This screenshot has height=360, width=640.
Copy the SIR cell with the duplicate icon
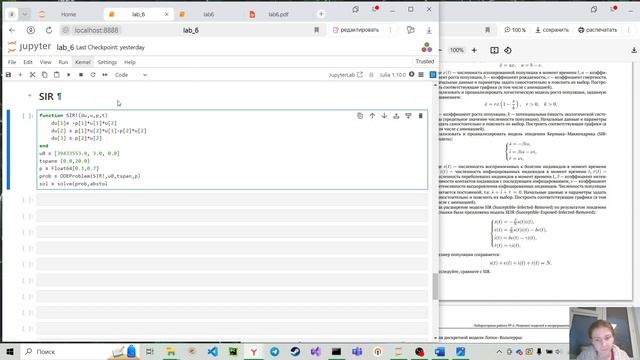[360, 116]
